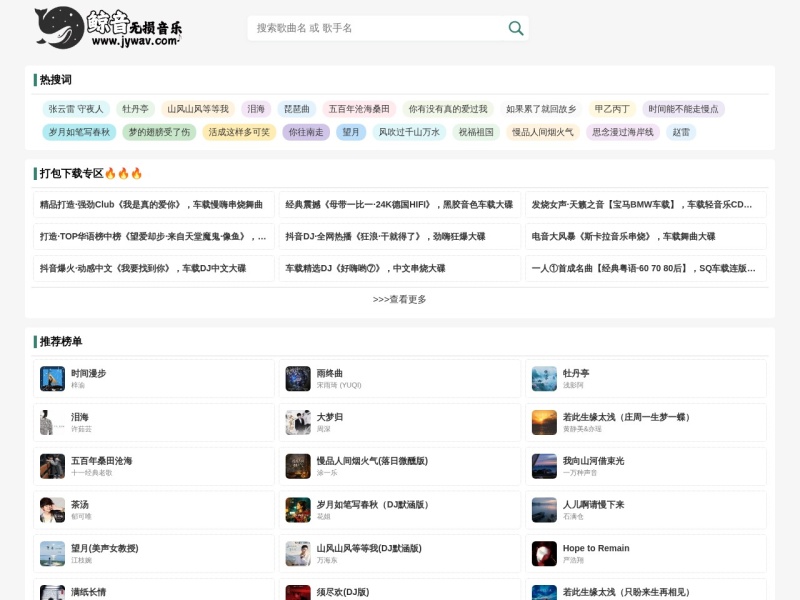800x600 pixels.
Task: Select hot search tag 甲乙丙丁
Action: pyautogui.click(x=612, y=109)
